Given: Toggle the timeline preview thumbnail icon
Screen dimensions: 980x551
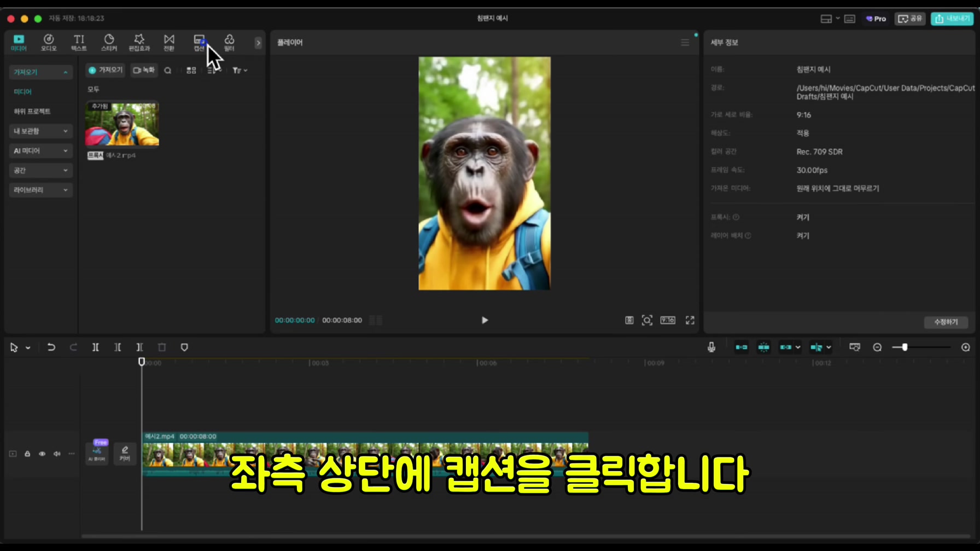Looking at the screenshot, I should coord(855,347).
